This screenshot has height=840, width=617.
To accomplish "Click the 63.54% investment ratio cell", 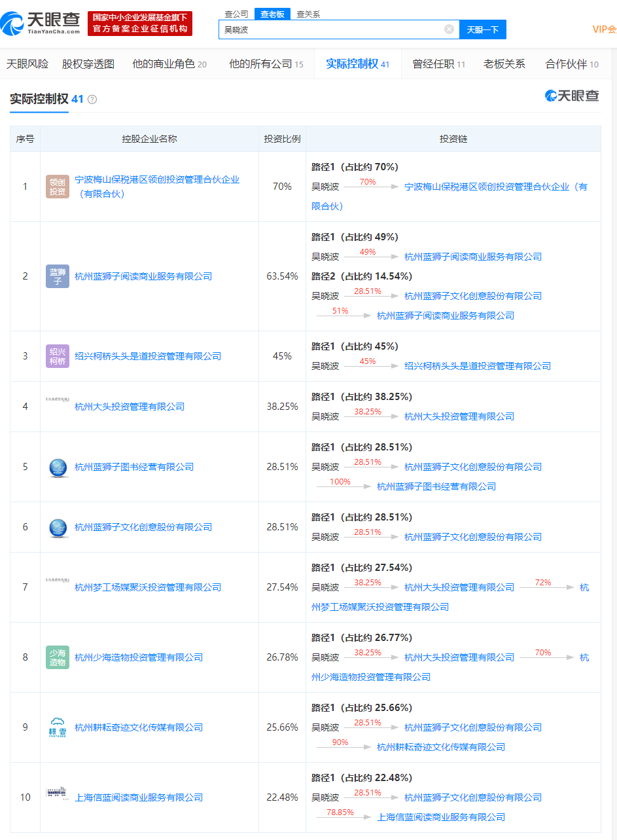I will (282, 276).
